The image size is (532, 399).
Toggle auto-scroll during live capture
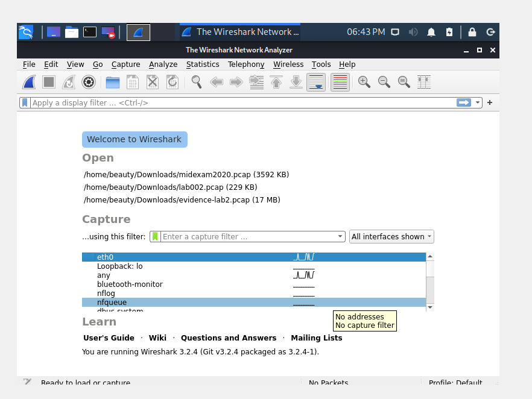click(316, 83)
